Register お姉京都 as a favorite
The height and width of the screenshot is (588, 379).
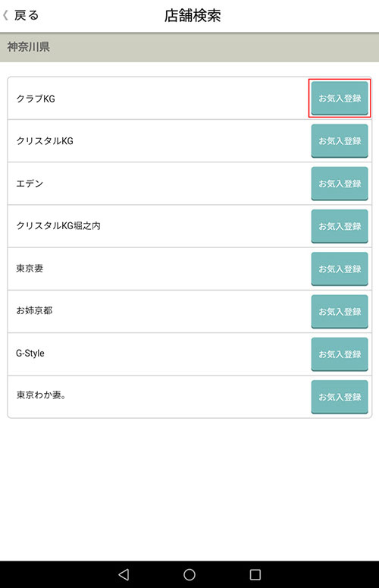coord(340,312)
